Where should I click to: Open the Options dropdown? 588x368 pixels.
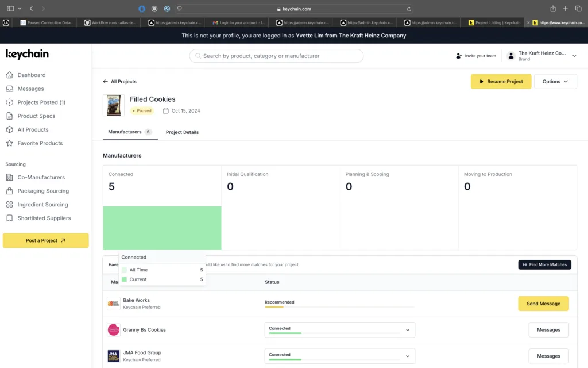coord(555,82)
